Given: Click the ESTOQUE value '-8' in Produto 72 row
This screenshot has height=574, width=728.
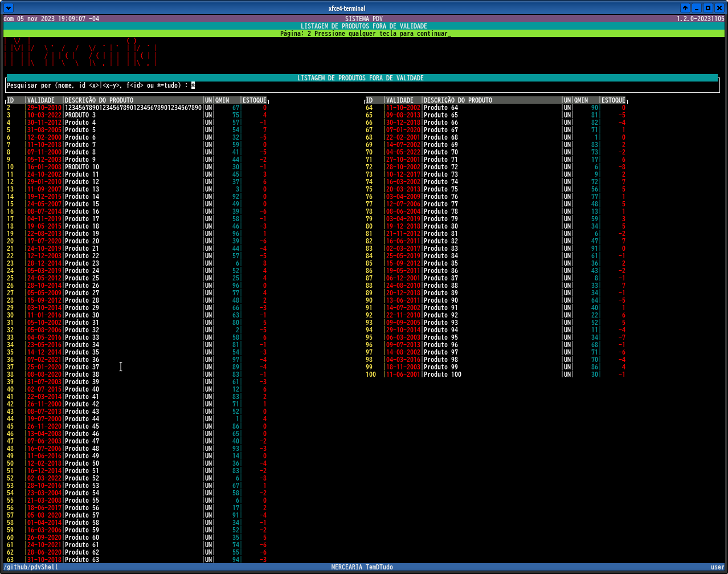Looking at the screenshot, I should (x=622, y=167).
